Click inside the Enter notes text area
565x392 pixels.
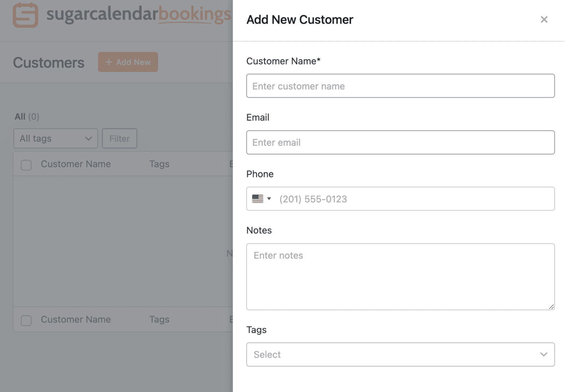click(x=400, y=277)
